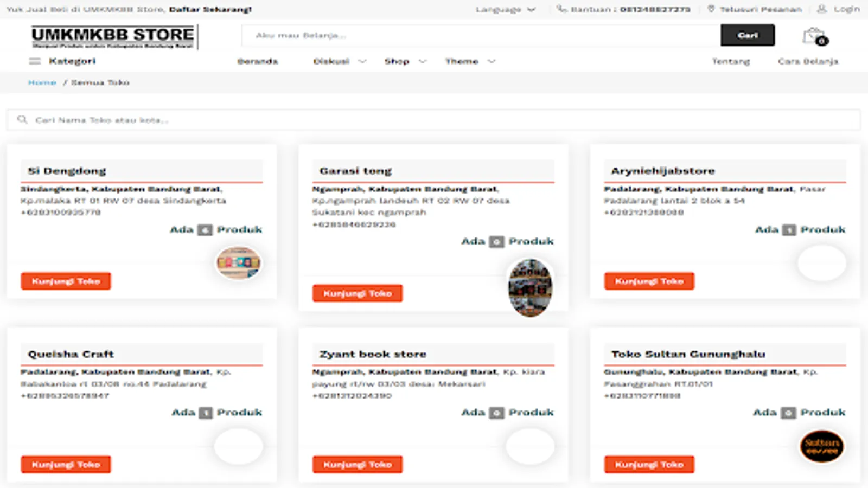
Task: Open Garasi tong store thumbnail image
Action: click(x=530, y=287)
